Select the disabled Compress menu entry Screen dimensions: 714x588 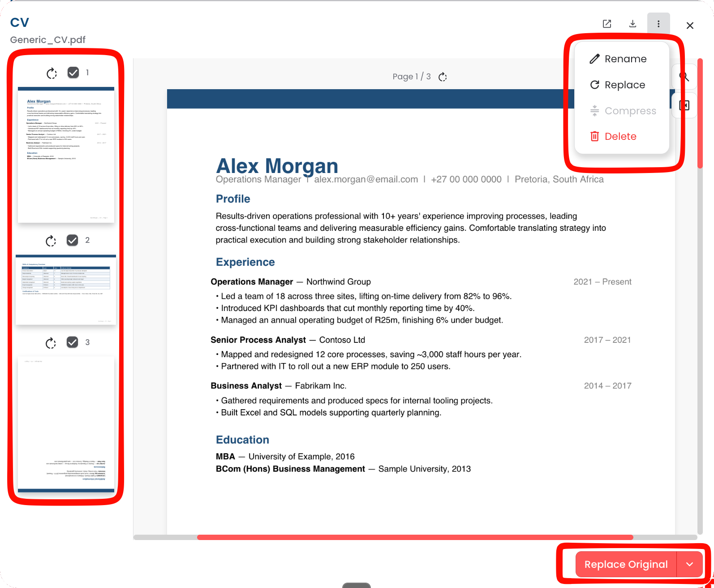coord(622,111)
